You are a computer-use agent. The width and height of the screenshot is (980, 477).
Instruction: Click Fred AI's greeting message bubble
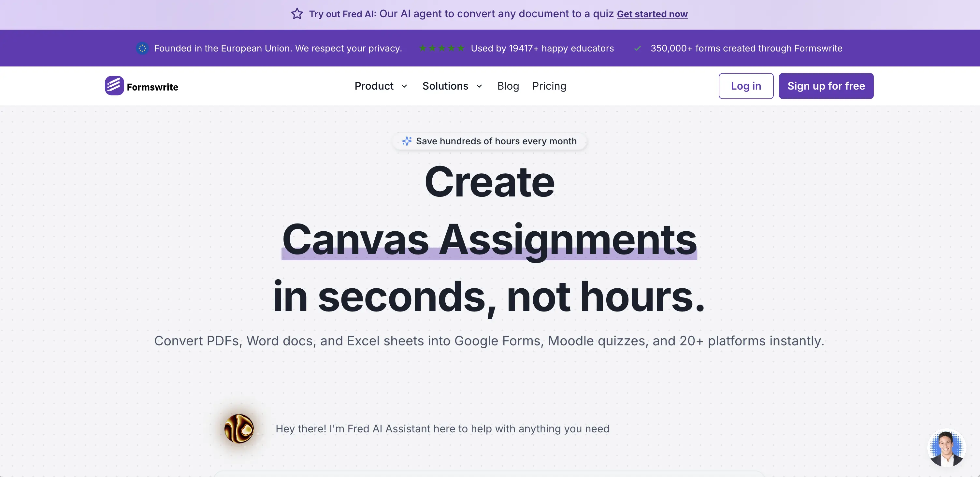point(443,429)
